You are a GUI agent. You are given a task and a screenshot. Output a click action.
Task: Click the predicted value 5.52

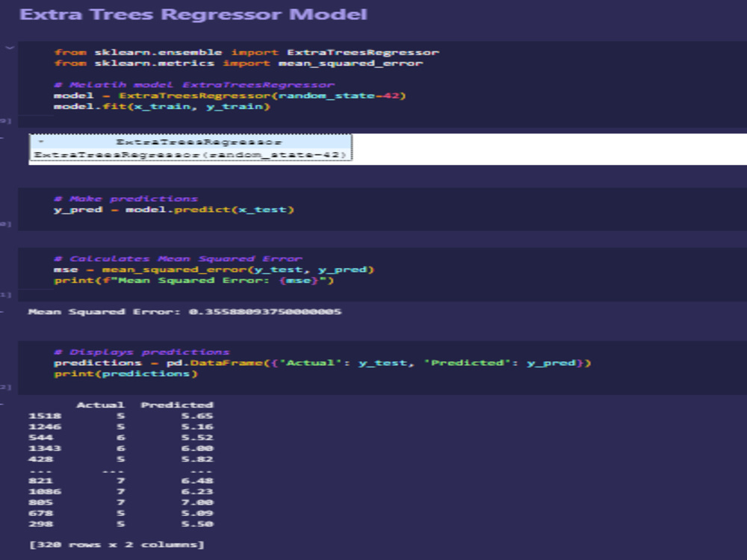[197, 438]
